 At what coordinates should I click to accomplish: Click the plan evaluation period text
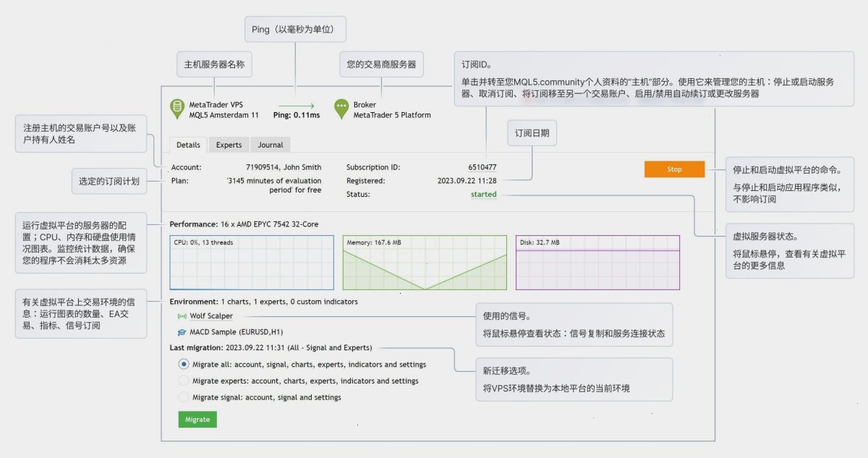(x=274, y=185)
